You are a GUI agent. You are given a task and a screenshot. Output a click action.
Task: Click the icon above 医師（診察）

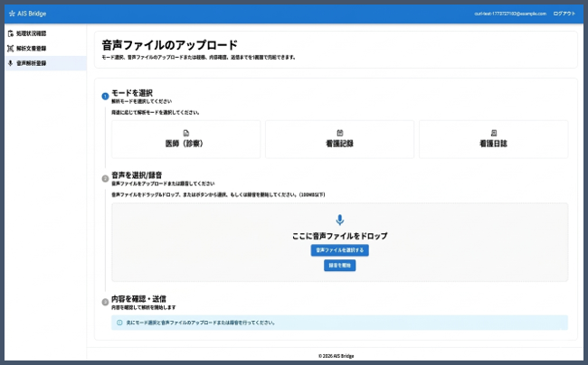[186, 133]
